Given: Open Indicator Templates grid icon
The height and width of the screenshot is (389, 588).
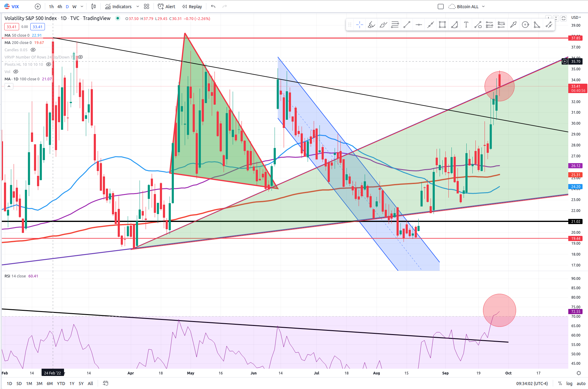Looking at the screenshot, I should point(147,6).
